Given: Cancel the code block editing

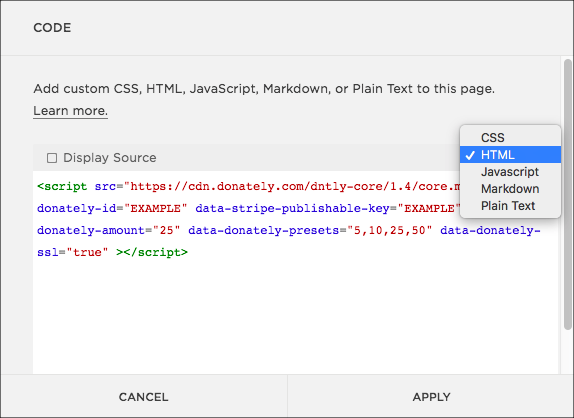Looking at the screenshot, I should click(x=144, y=397).
